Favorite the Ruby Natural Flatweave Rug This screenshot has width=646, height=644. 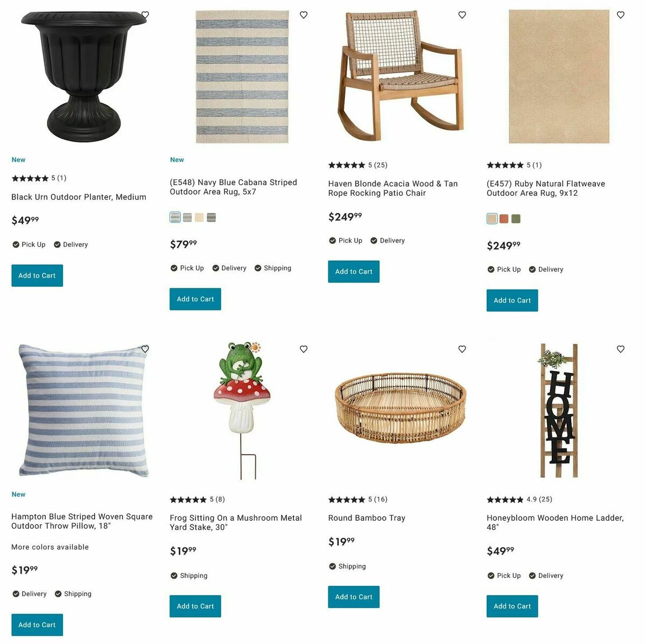(621, 15)
